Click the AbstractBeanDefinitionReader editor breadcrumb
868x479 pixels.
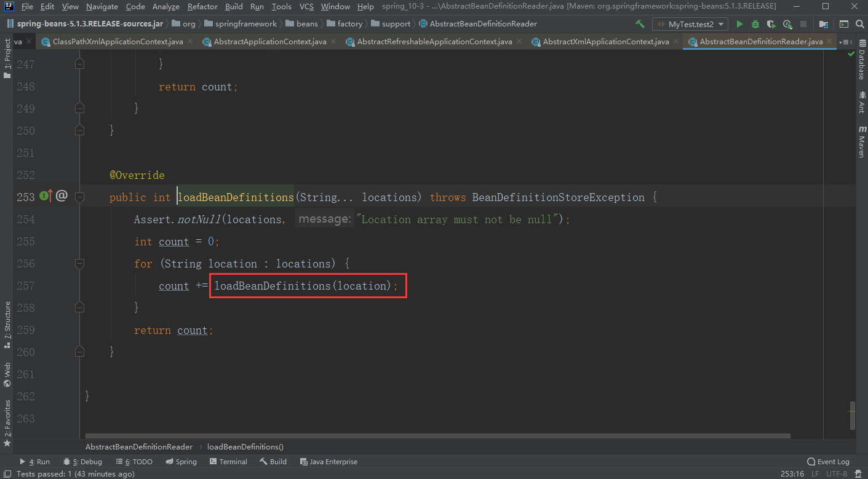click(139, 446)
